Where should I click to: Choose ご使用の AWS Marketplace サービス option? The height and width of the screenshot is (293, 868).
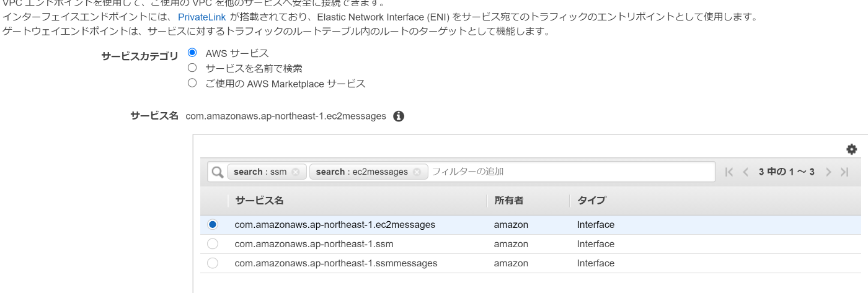192,82
